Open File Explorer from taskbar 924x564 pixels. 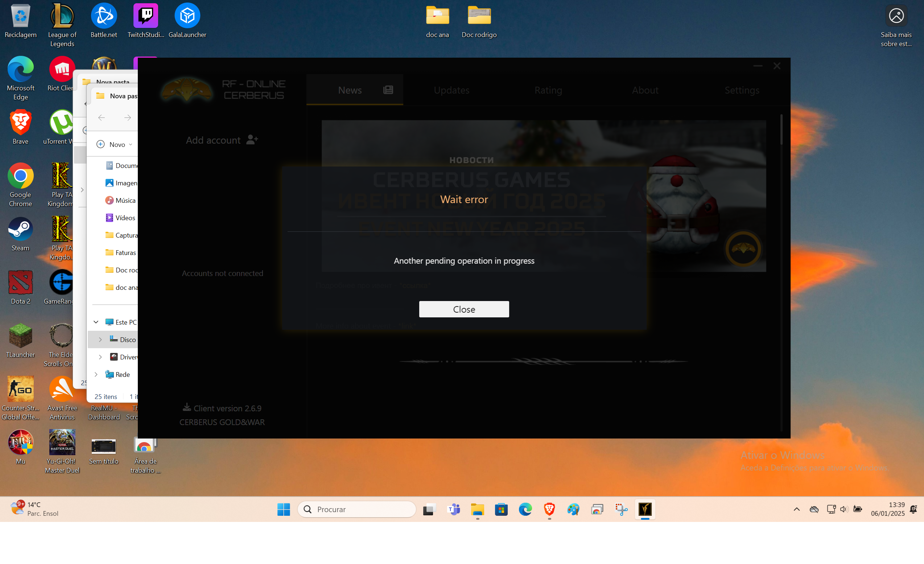pyautogui.click(x=477, y=509)
